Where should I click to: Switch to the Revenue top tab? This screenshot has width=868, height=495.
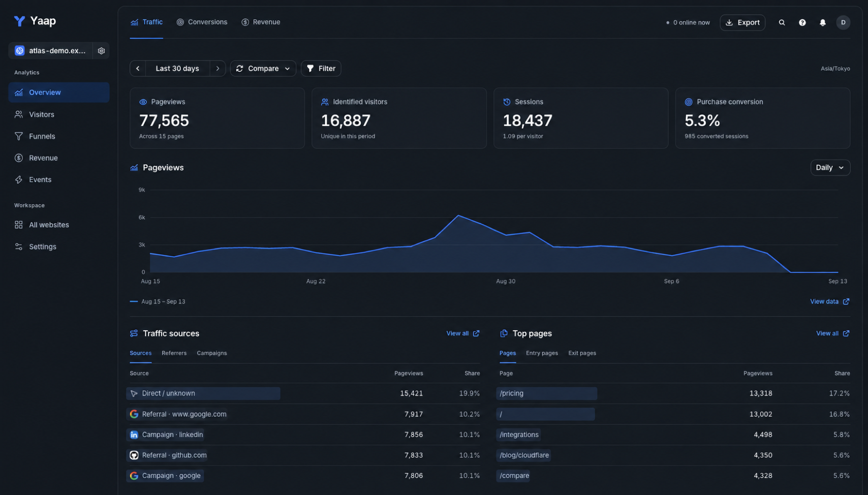click(261, 22)
